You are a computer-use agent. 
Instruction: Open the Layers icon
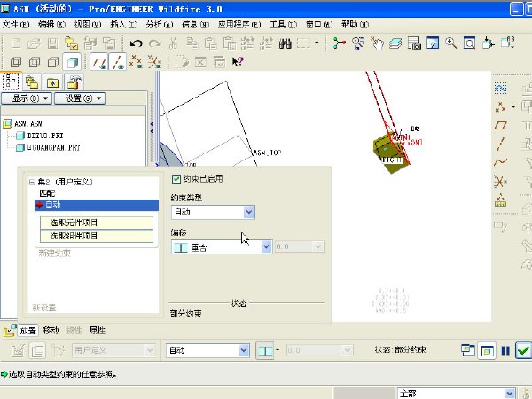[x=395, y=43]
